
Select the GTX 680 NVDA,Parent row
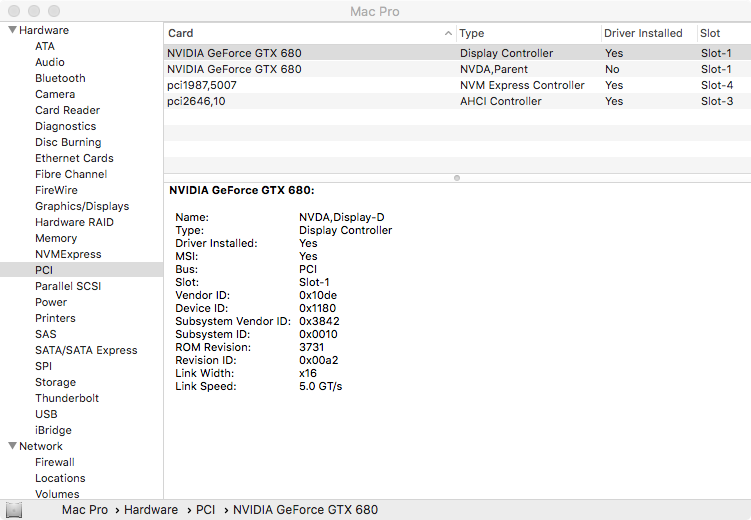pos(457,69)
